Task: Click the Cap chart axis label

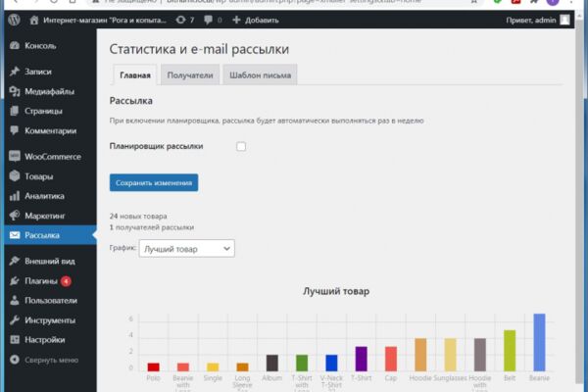Action: point(391,377)
